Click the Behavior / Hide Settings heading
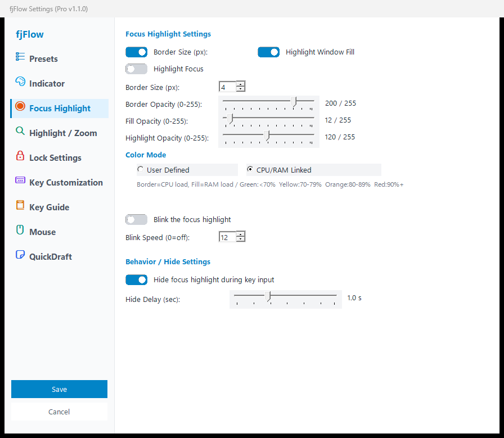 point(168,261)
